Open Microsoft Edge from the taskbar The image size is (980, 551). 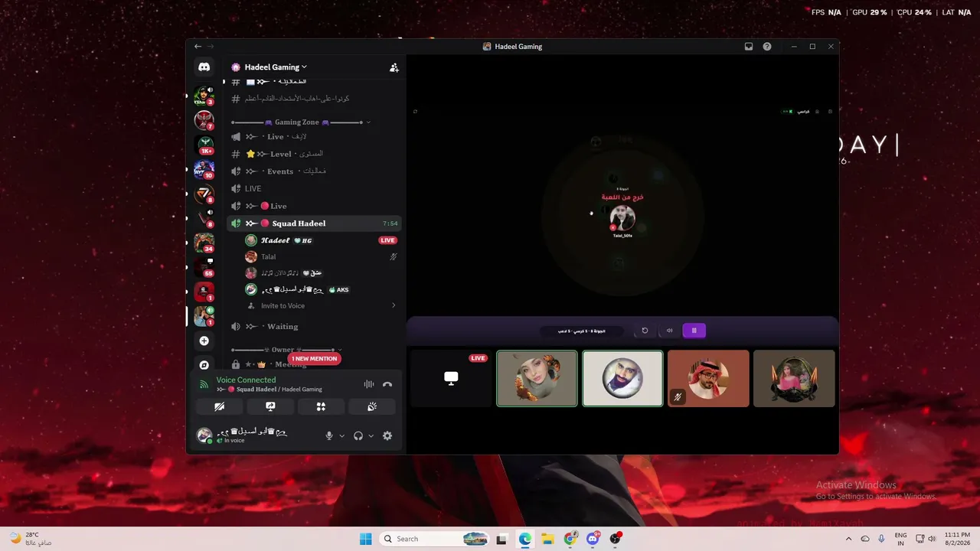click(525, 539)
